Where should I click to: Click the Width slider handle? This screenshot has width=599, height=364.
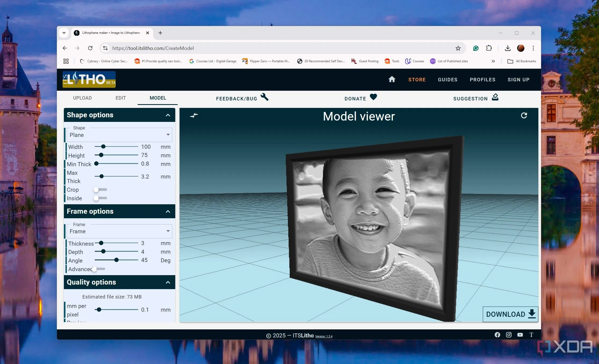(x=103, y=147)
